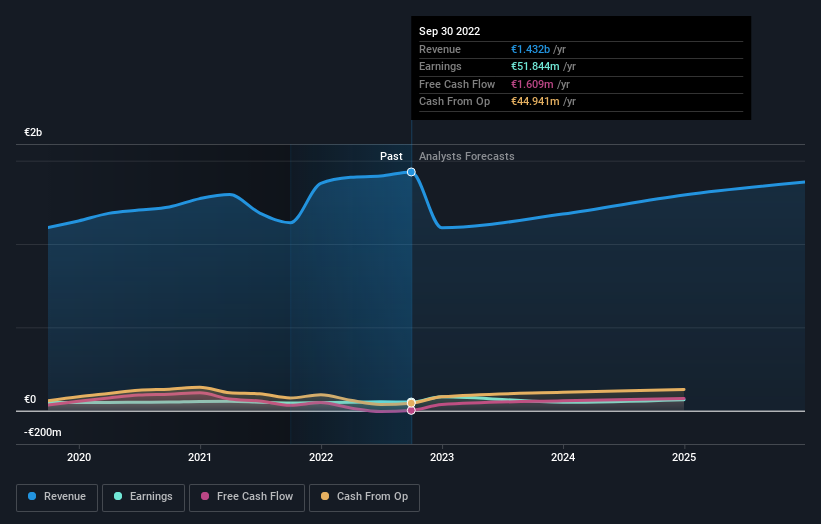The image size is (821, 524).
Task: Click the Free Cash Flow label in tooltip
Action: (457, 84)
